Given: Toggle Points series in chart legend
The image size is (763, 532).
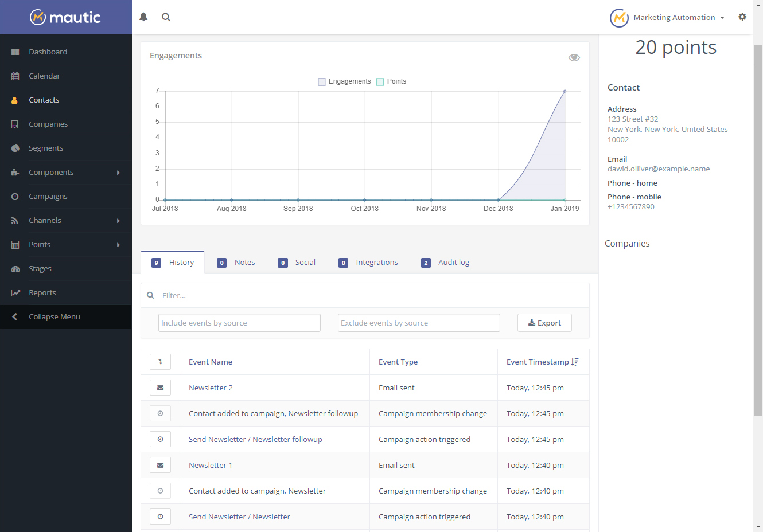Looking at the screenshot, I should [391, 81].
